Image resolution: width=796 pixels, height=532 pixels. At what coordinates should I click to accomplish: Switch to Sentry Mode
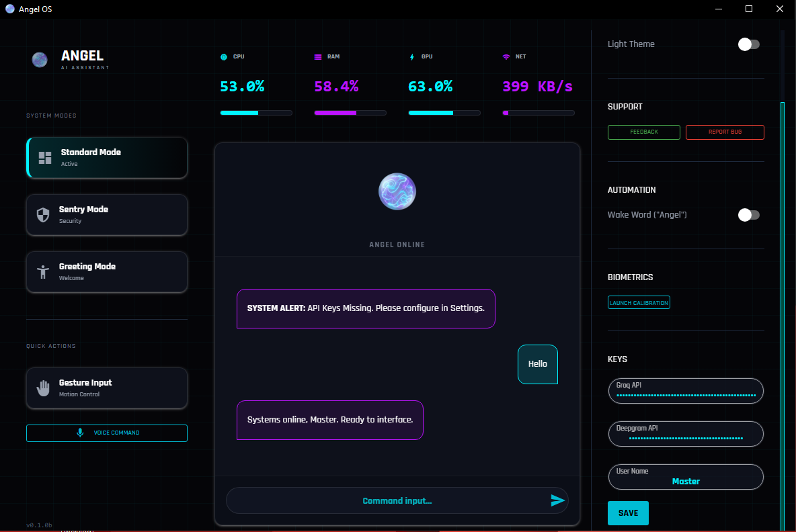[x=107, y=215]
